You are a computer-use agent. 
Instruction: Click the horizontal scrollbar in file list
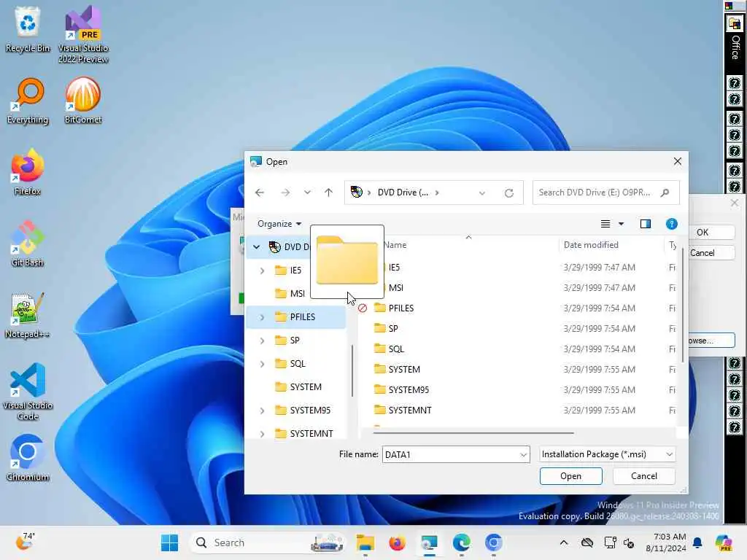(473, 433)
